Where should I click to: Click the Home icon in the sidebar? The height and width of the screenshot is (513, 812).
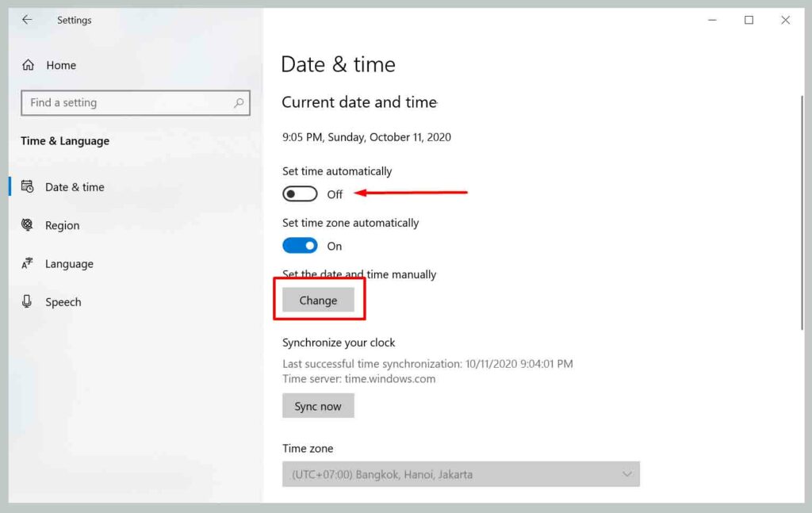pos(29,65)
